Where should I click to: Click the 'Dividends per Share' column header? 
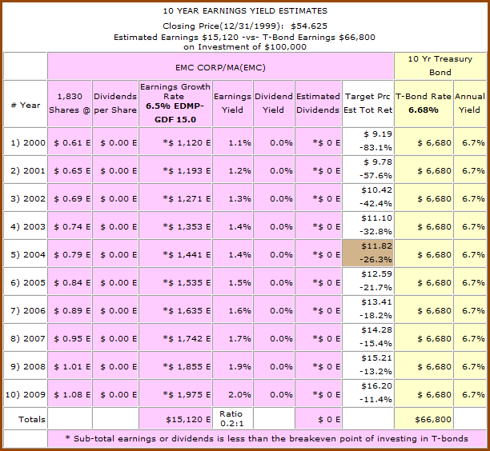click(115, 104)
